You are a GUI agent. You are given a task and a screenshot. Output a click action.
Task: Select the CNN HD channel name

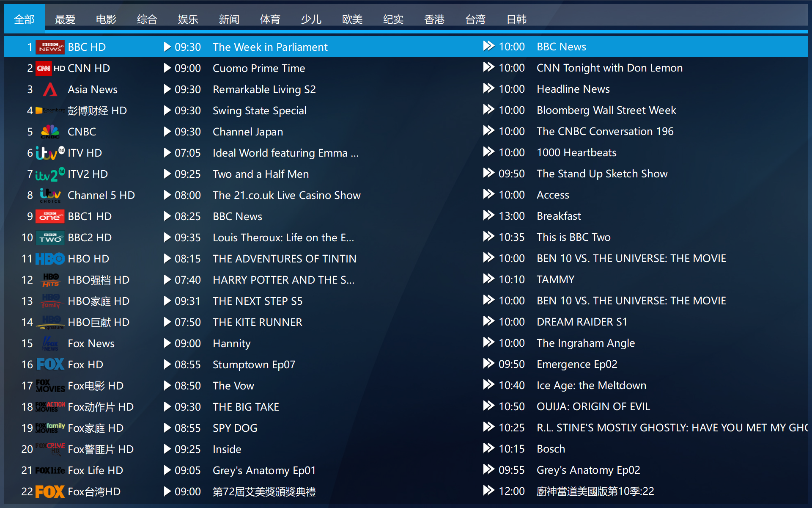click(x=89, y=68)
